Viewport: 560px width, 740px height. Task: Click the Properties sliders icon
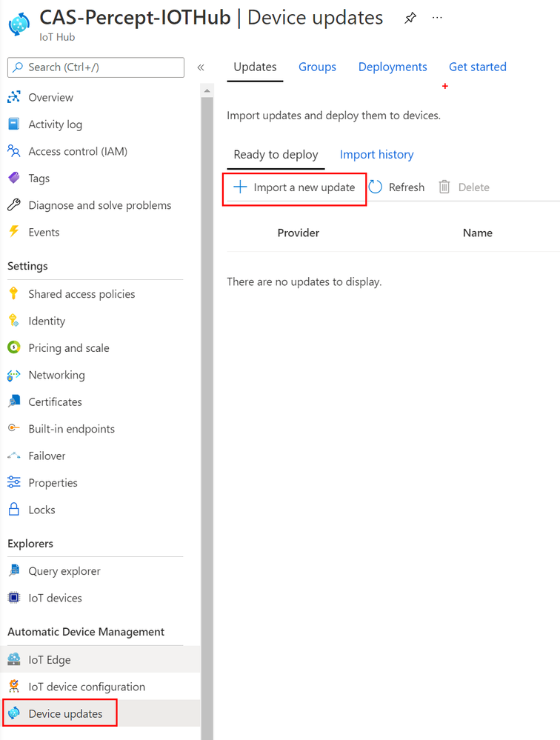[x=14, y=482]
